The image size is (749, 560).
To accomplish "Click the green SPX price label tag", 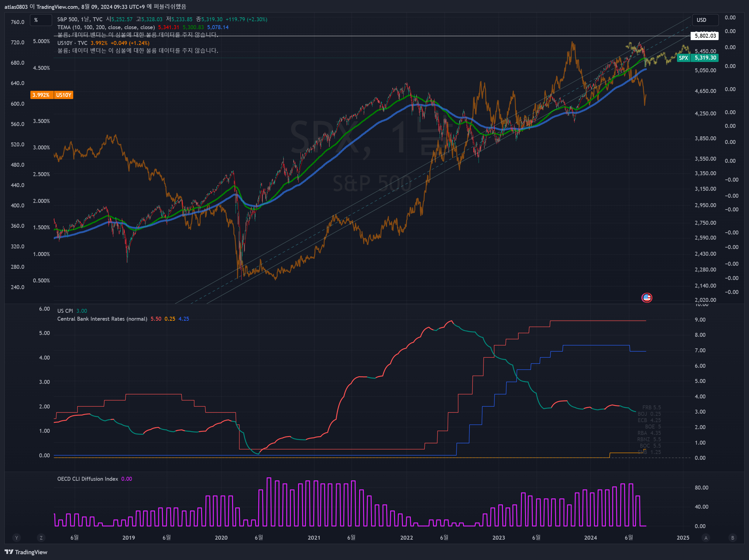I will pyautogui.click(x=698, y=58).
